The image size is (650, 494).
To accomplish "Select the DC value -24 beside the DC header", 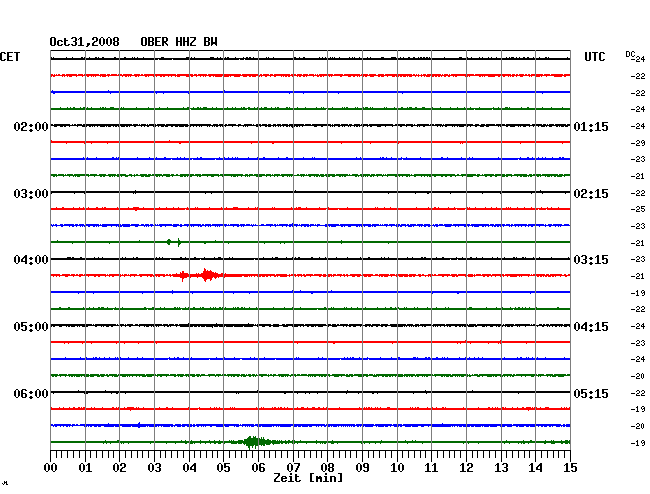I will [640, 59].
